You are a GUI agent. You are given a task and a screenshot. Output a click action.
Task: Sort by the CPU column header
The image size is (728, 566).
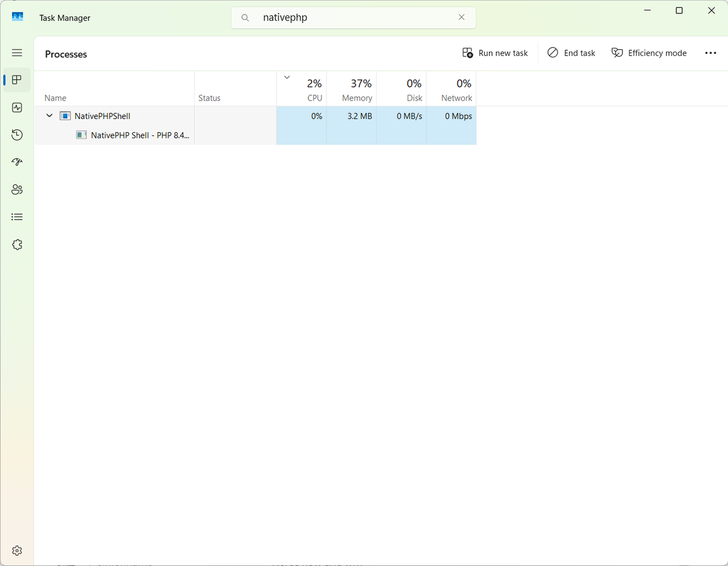pos(302,90)
